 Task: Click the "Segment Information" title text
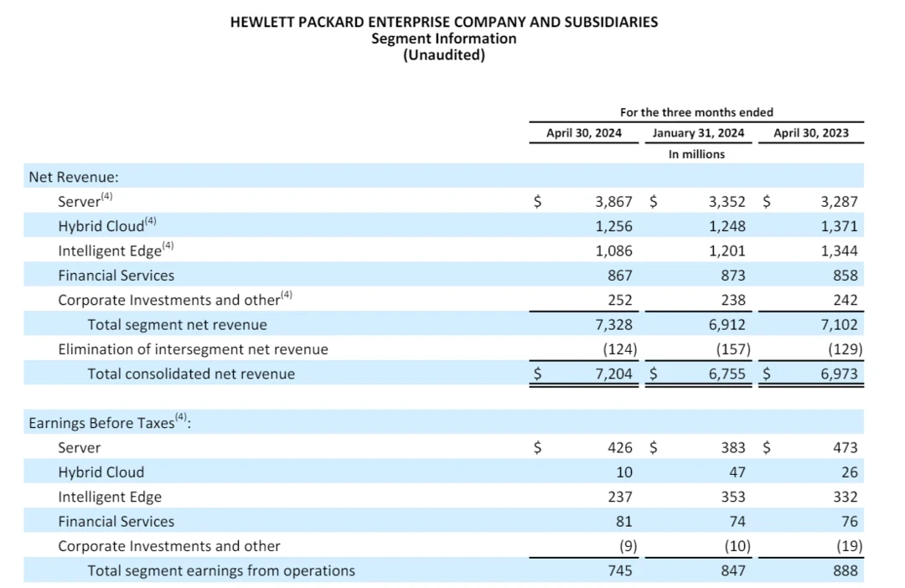(444, 39)
